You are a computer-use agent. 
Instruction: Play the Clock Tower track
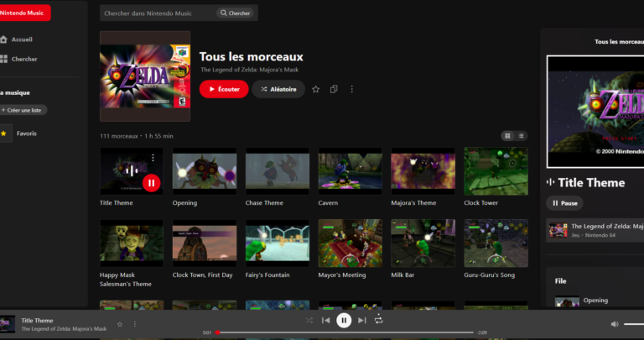496,171
